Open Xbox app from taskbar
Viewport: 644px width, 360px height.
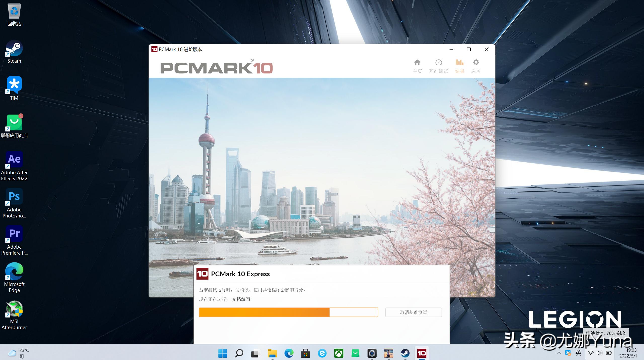coord(339,353)
